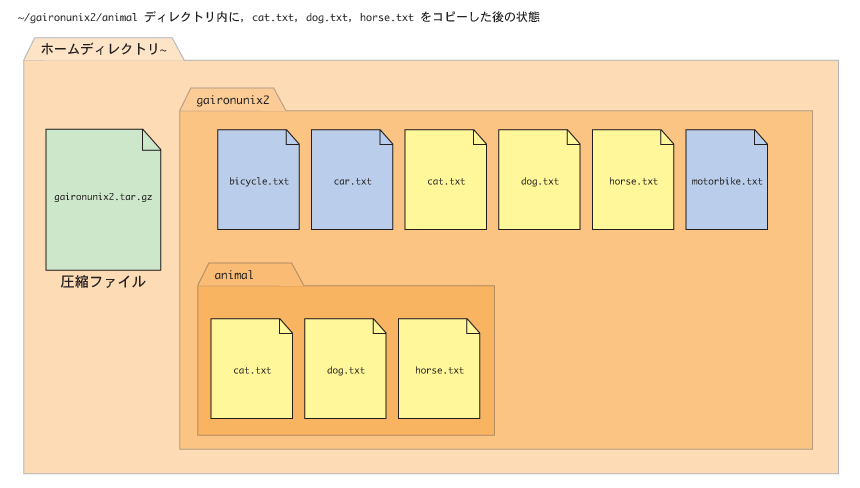Click horse.txt inside the animal folder

[439, 368]
